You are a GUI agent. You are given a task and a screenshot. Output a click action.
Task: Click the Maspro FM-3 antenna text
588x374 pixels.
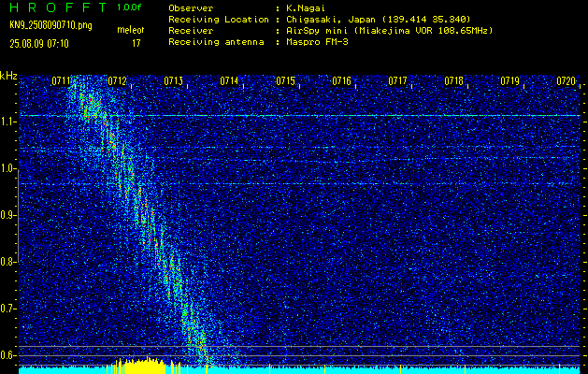pos(317,42)
